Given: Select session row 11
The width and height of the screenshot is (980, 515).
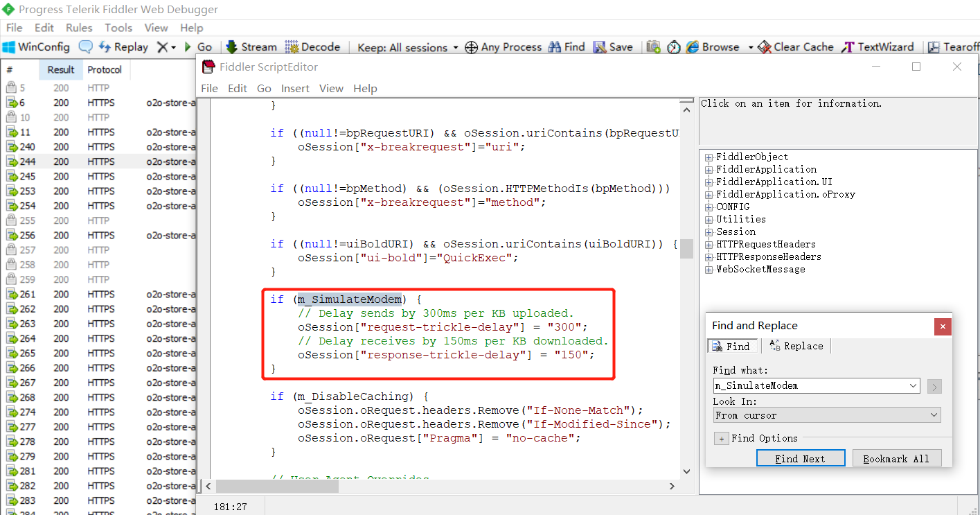Looking at the screenshot, I should [98, 132].
